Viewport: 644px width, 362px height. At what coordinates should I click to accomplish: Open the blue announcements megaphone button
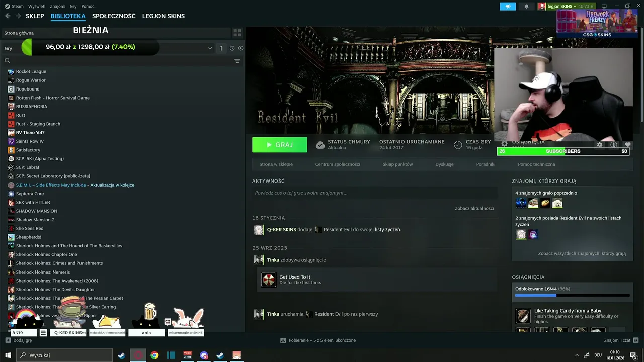pos(508,6)
